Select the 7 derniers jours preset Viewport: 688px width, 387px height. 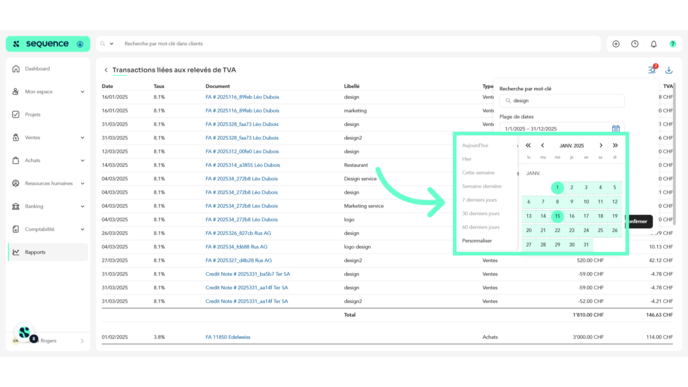(x=479, y=200)
